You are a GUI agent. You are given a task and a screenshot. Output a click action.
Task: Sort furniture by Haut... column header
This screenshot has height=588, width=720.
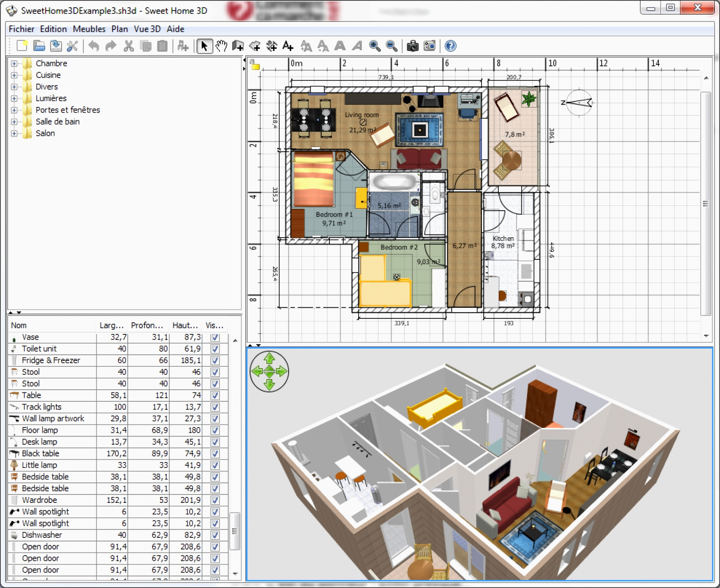pos(185,325)
